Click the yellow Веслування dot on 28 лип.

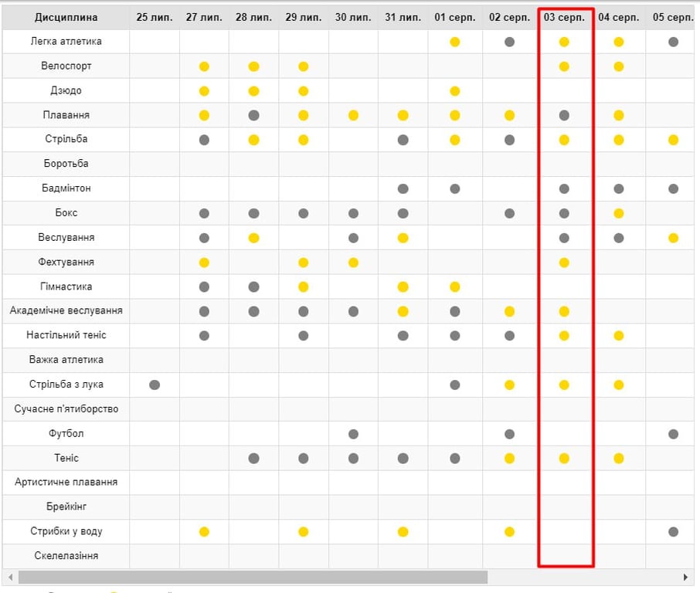pyautogui.click(x=253, y=238)
